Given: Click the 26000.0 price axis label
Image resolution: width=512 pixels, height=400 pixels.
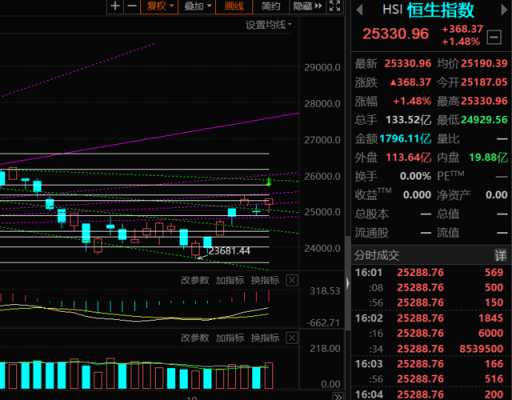Looking at the screenshot, I should (322, 176).
